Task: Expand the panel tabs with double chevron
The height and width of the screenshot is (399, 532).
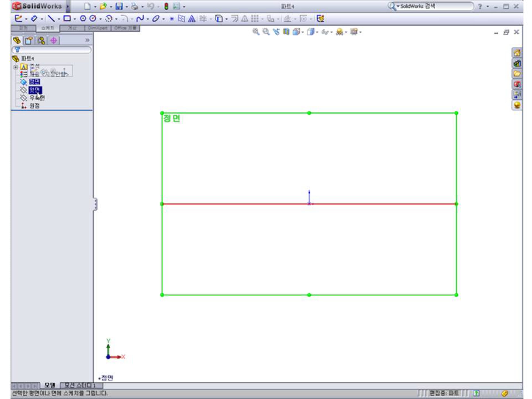Action: 87,40
